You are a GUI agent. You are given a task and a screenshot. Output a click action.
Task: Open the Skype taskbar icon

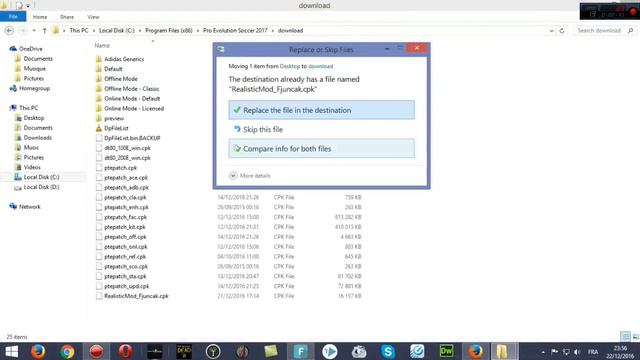click(388, 351)
